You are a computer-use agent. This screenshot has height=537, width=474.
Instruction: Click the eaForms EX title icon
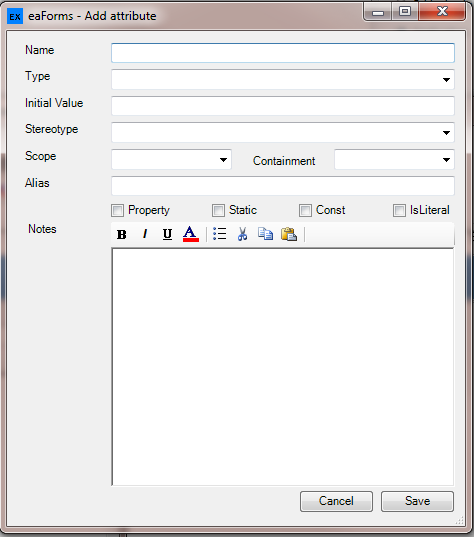[x=15, y=16]
